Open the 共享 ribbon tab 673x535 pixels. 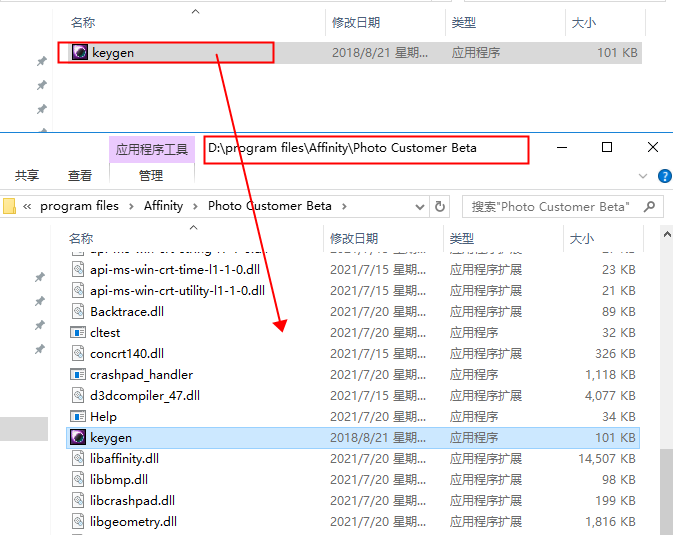[27, 176]
